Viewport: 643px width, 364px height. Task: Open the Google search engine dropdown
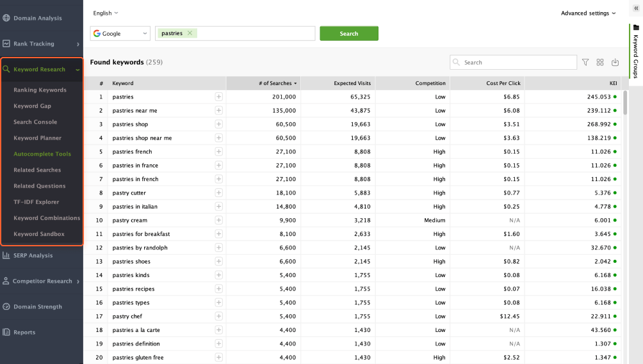click(x=120, y=34)
